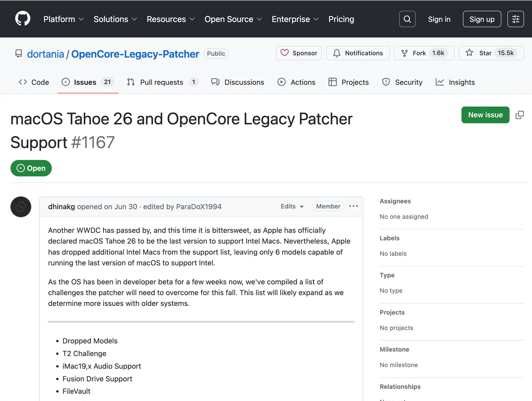Open the Edits history dropdown
The height and width of the screenshot is (401, 532).
pos(292,206)
